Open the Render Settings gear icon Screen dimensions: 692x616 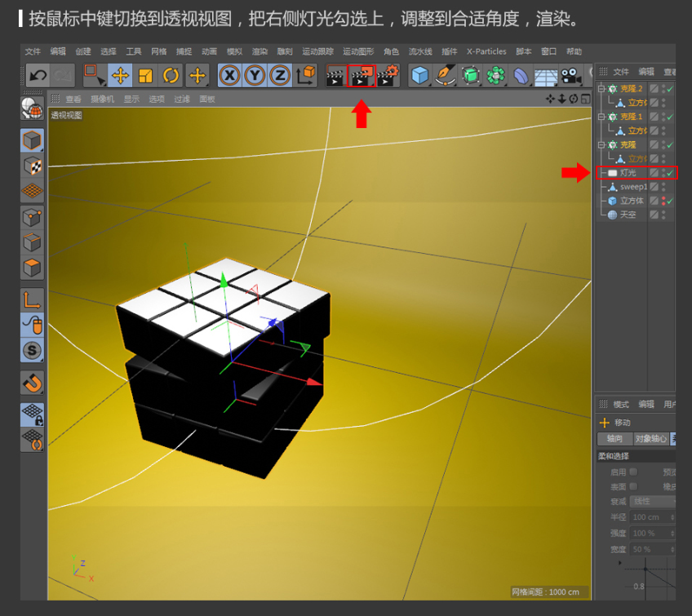(388, 76)
